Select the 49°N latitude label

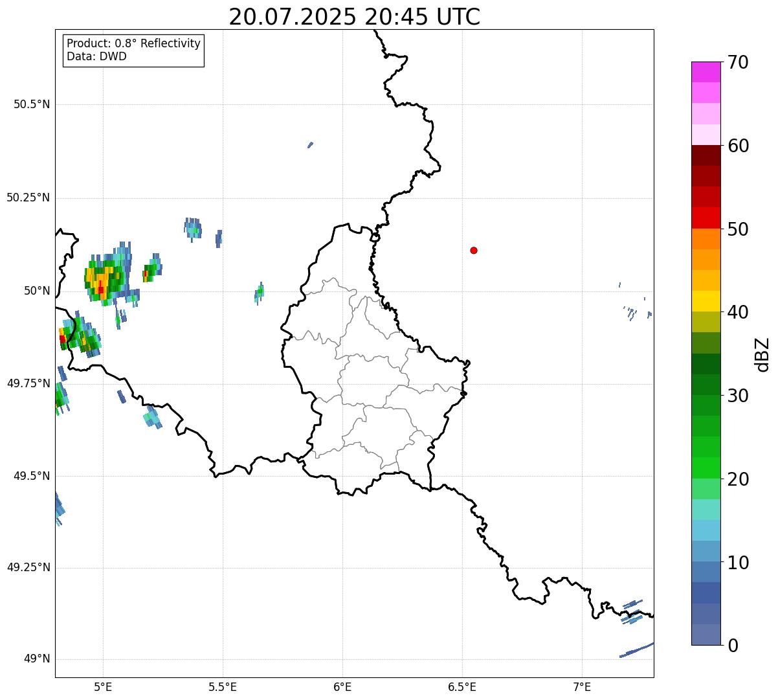point(37,659)
